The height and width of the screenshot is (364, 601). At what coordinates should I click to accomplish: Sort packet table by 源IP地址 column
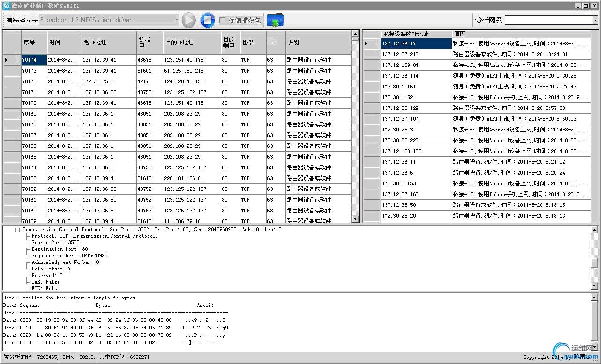pyautogui.click(x=109, y=43)
